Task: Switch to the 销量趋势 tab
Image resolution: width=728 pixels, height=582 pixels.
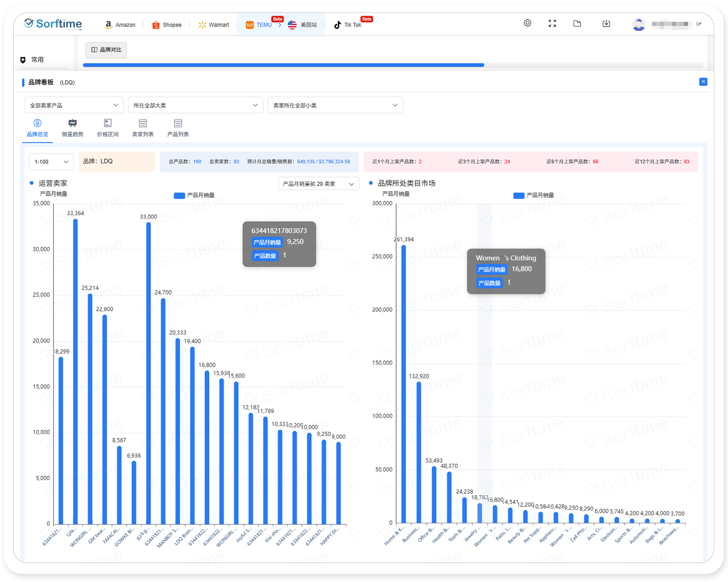Action: click(x=72, y=128)
